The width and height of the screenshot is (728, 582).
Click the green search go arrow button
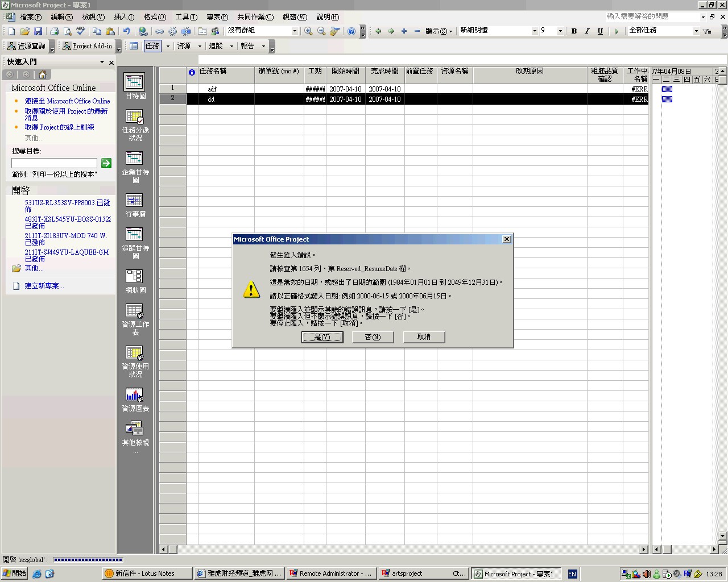click(106, 163)
